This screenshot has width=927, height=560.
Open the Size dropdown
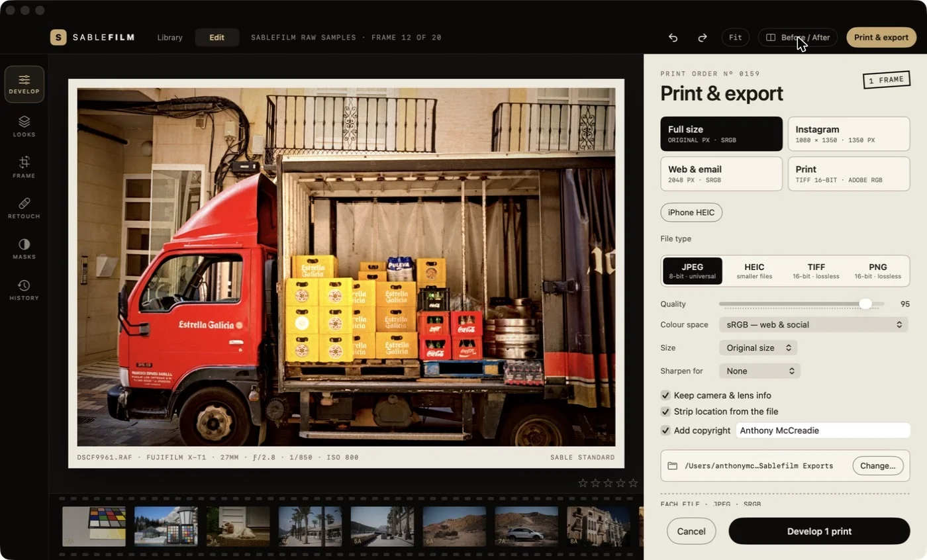[758, 348]
